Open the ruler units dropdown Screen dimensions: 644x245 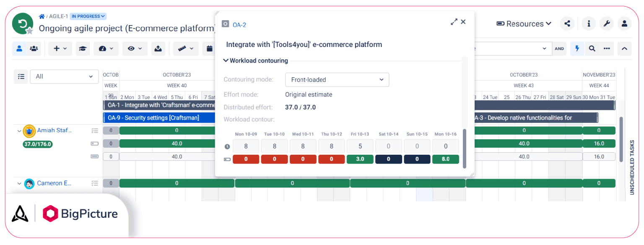186,49
